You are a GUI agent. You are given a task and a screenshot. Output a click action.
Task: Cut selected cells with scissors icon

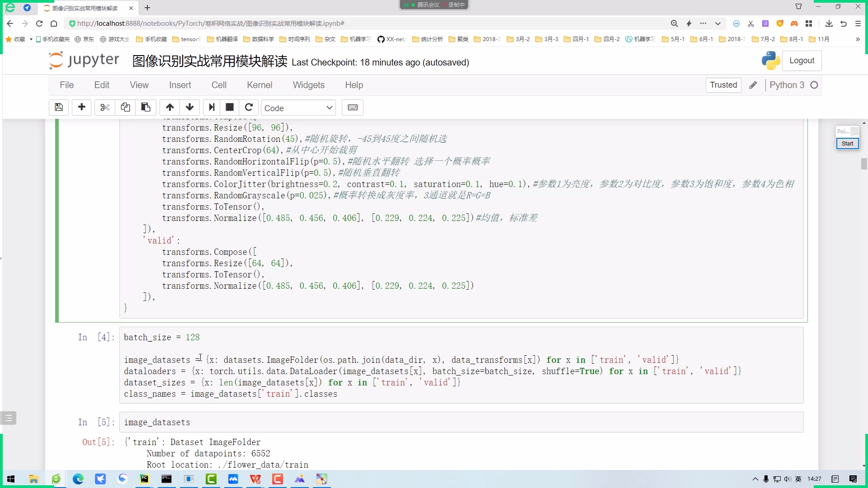105,108
